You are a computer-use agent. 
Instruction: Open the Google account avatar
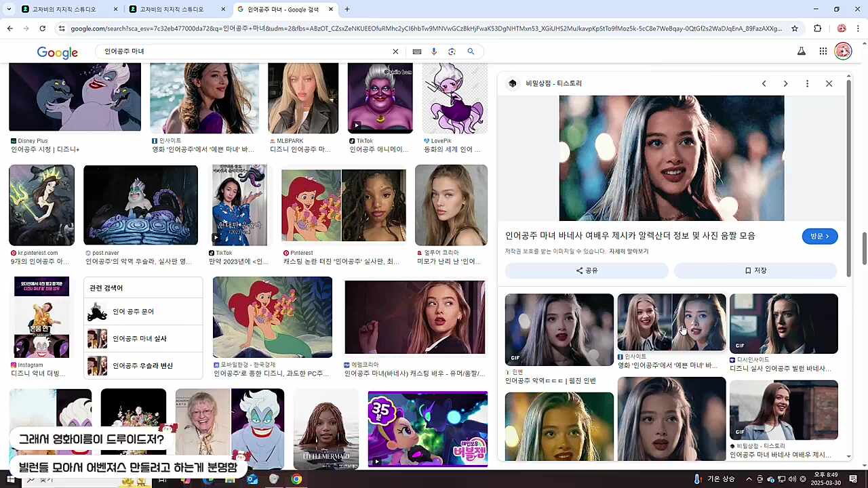point(843,52)
